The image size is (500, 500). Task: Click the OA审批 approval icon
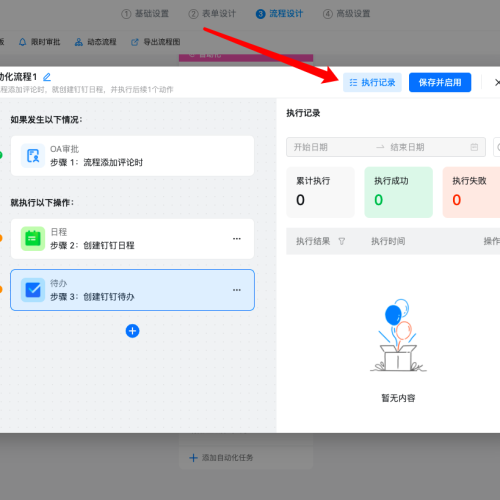click(x=33, y=156)
